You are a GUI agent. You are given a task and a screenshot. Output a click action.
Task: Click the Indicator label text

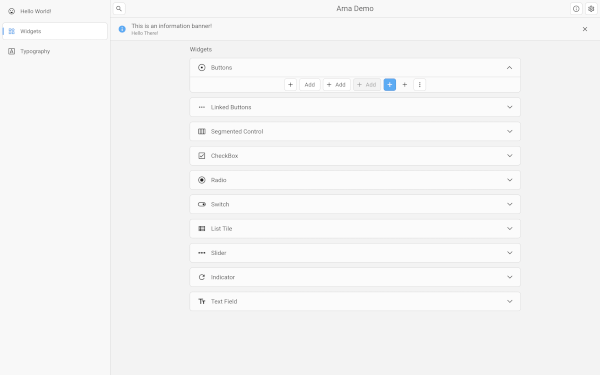click(x=223, y=277)
